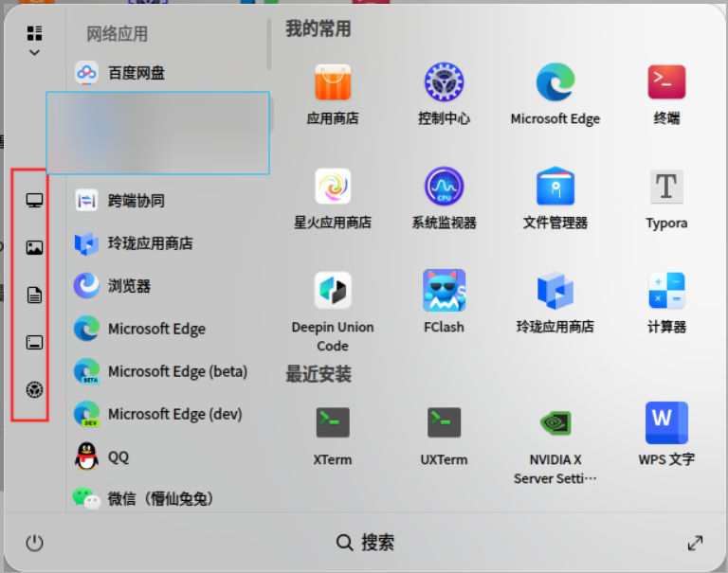Image resolution: width=728 pixels, height=573 pixels.
Task: Click the computer monitor sidebar icon
Action: pos(34,201)
